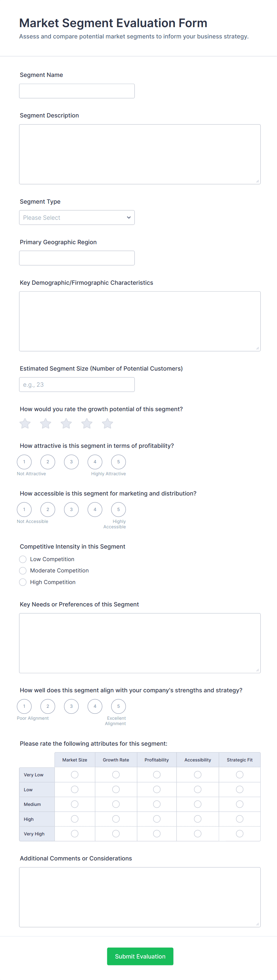Select High Competition radio option
Screen dimensions: 277x980
[x=23, y=582]
